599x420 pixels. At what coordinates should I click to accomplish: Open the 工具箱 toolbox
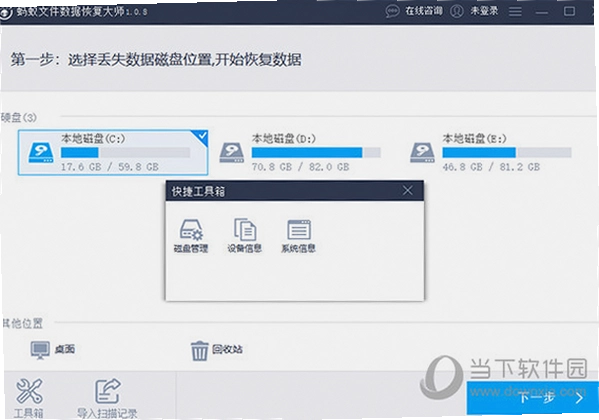pyautogui.click(x=29, y=398)
